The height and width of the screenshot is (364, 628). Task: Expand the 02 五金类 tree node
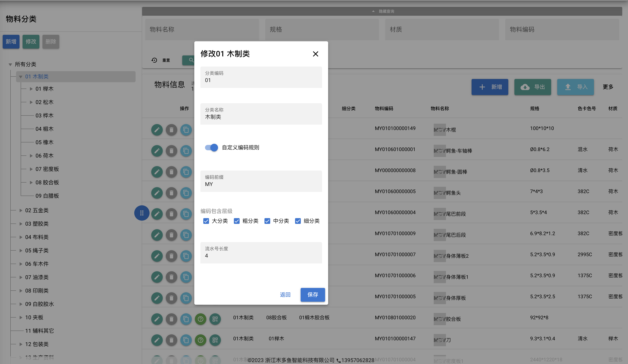tap(21, 210)
